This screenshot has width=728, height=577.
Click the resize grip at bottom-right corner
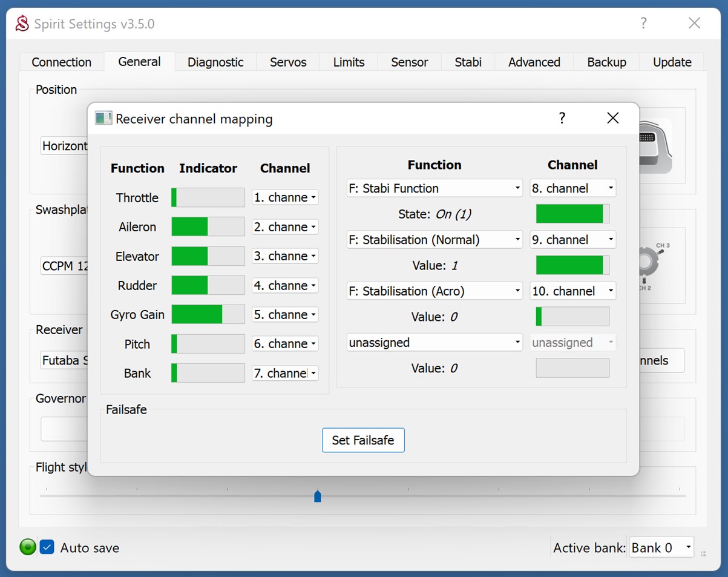[703, 553]
